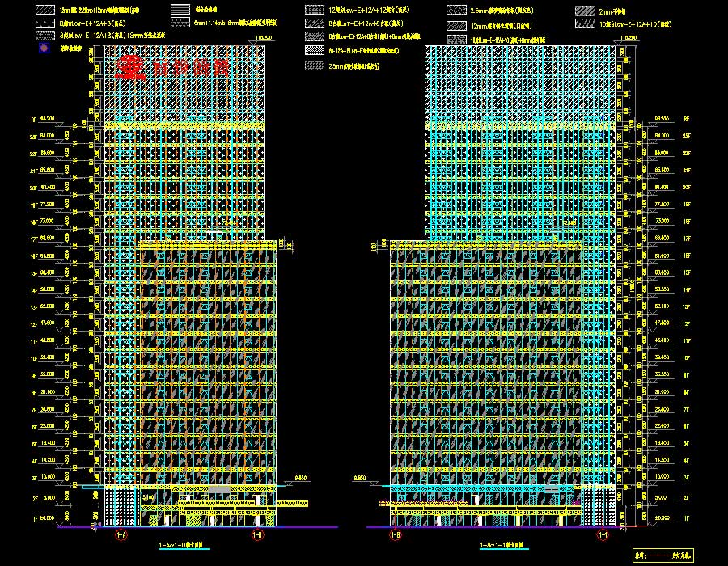Select the 3F label beside the 1-A~1-D elevation
Viewport: 728px width, 566px height.
pos(34,479)
